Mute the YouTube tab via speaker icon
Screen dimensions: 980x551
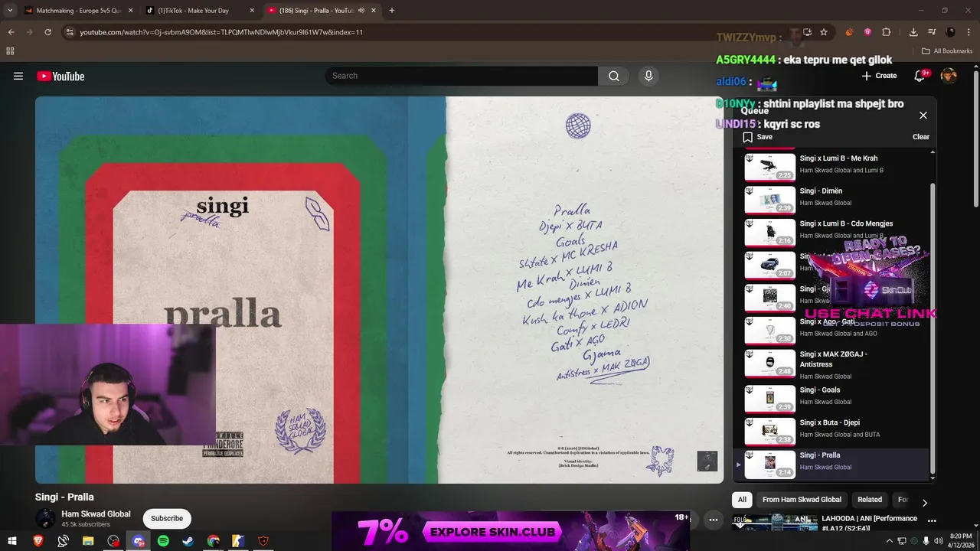(x=361, y=11)
